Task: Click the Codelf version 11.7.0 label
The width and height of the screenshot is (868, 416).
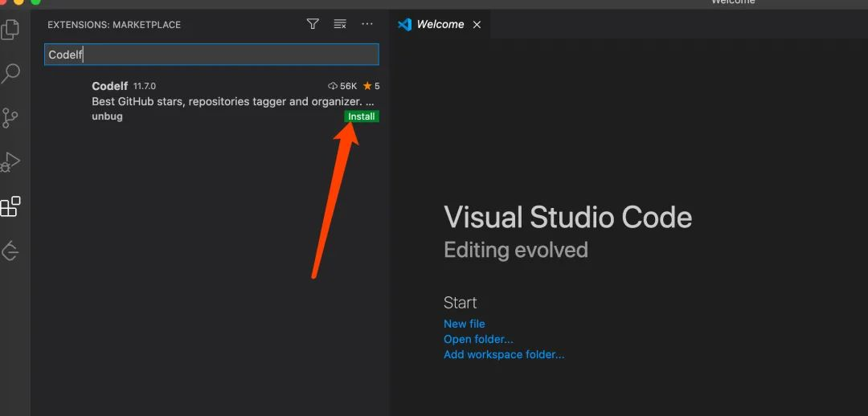Action: point(145,86)
